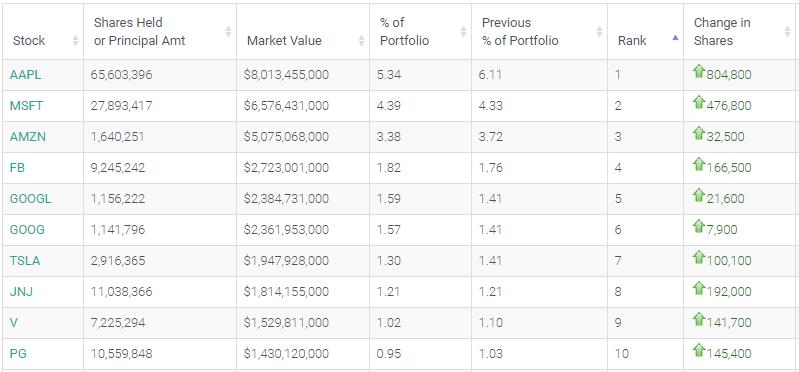Sort by Shares Held column arrows
Image resolution: width=799 pixels, height=372 pixels.
pos(228,32)
